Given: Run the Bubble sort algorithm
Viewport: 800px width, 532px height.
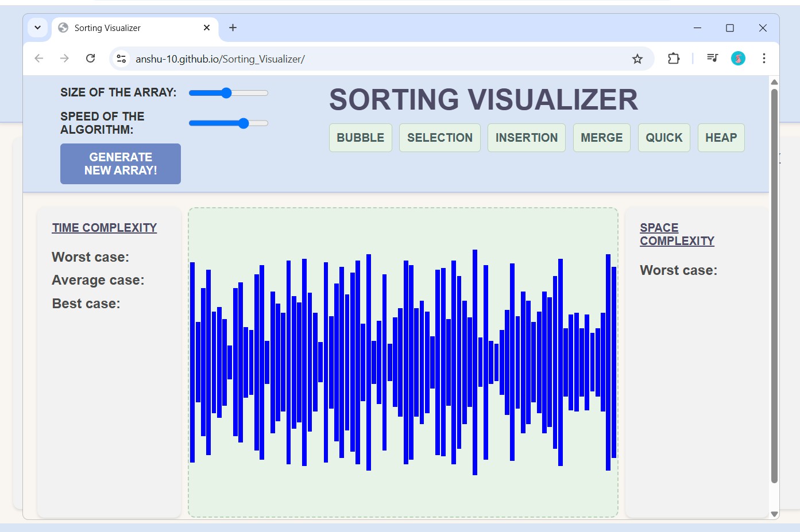Looking at the screenshot, I should (361, 138).
